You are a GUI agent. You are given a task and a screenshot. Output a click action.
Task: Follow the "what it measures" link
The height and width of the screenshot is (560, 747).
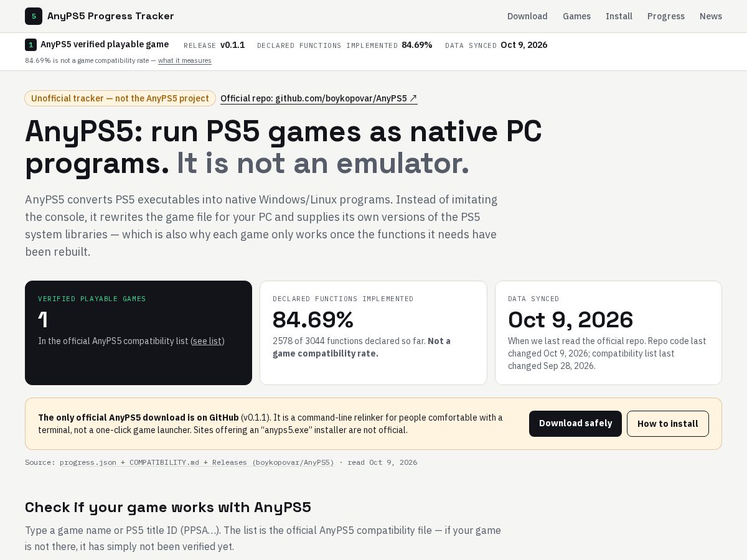[x=185, y=60]
